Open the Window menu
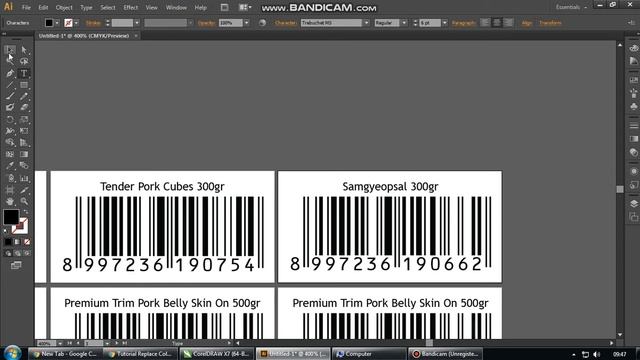 (176, 7)
